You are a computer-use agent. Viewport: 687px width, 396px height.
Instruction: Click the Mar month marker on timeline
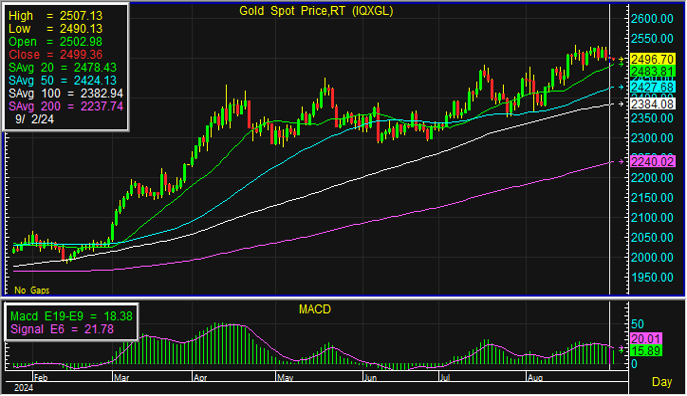[121, 378]
